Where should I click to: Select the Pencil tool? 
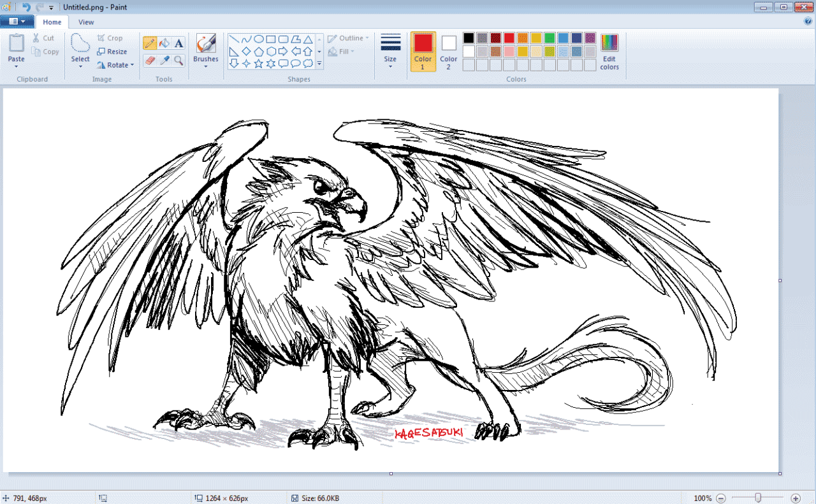pyautogui.click(x=150, y=43)
